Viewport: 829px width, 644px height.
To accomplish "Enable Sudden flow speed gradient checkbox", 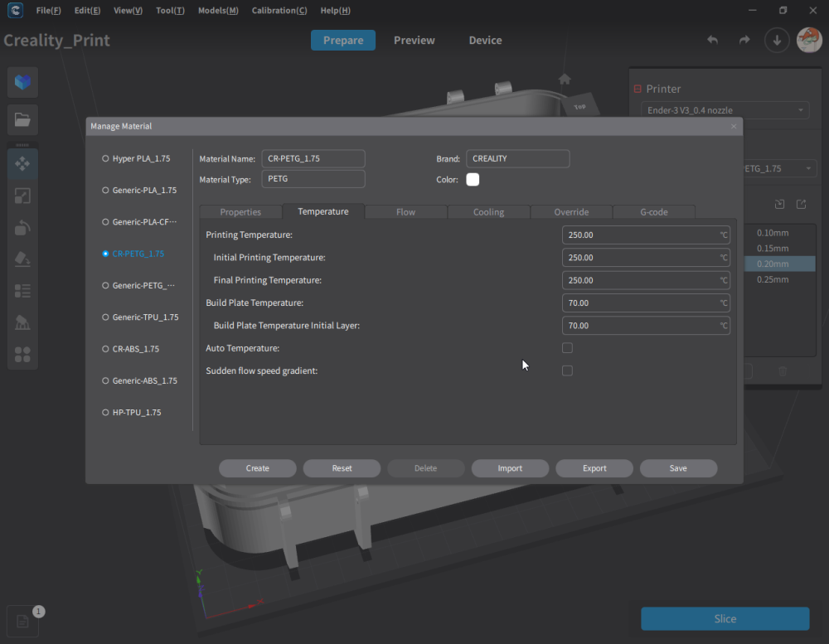I will click(x=567, y=370).
